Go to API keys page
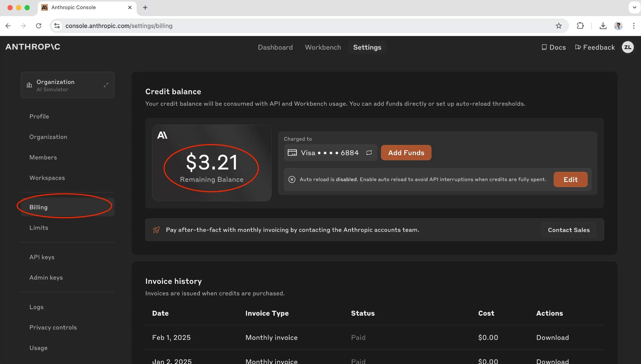This screenshot has height=364, width=641. [42, 257]
